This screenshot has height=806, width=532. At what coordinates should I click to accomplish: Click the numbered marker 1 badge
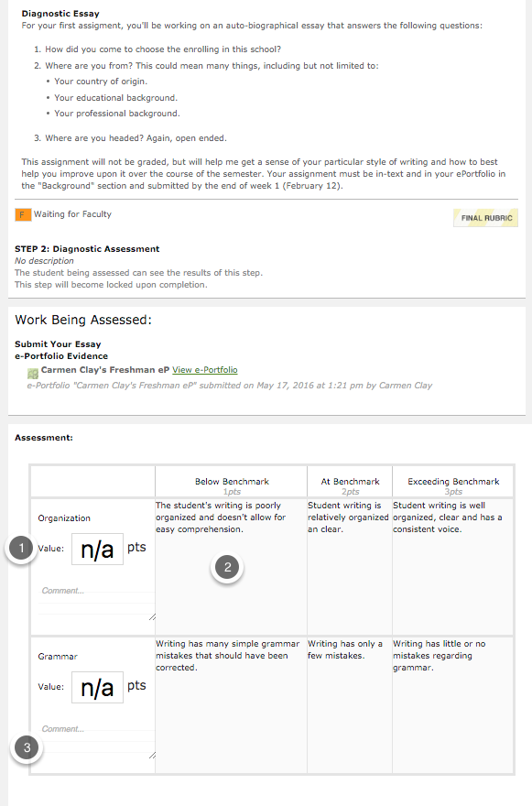(x=21, y=548)
